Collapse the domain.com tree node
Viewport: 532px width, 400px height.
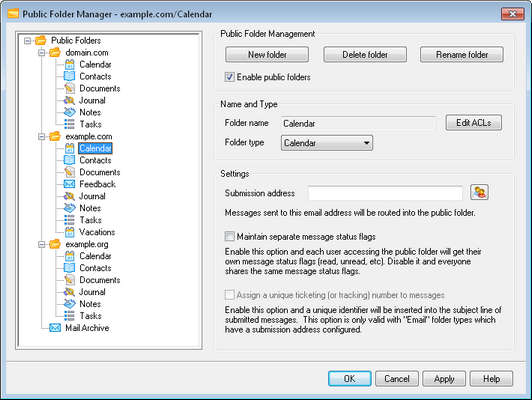41,53
